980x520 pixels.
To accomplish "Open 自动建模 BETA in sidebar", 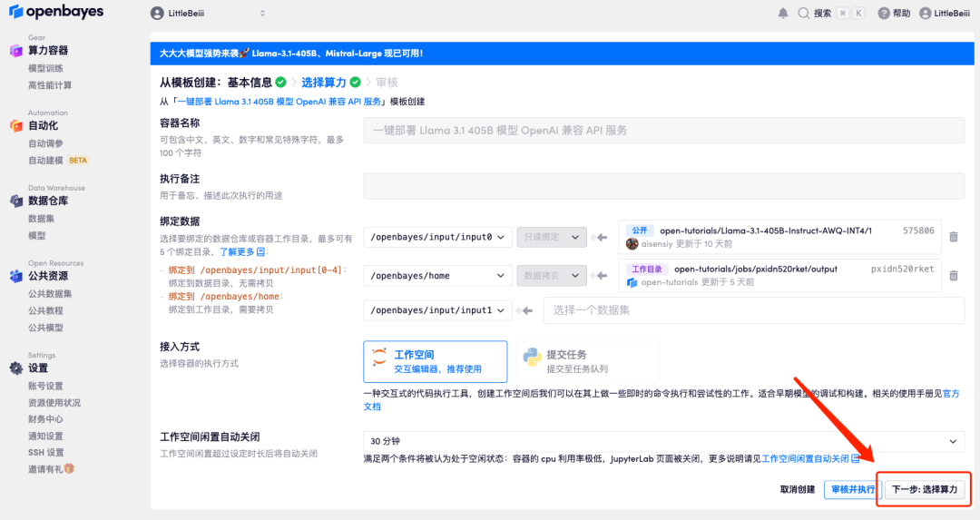I will pyautogui.click(x=58, y=161).
